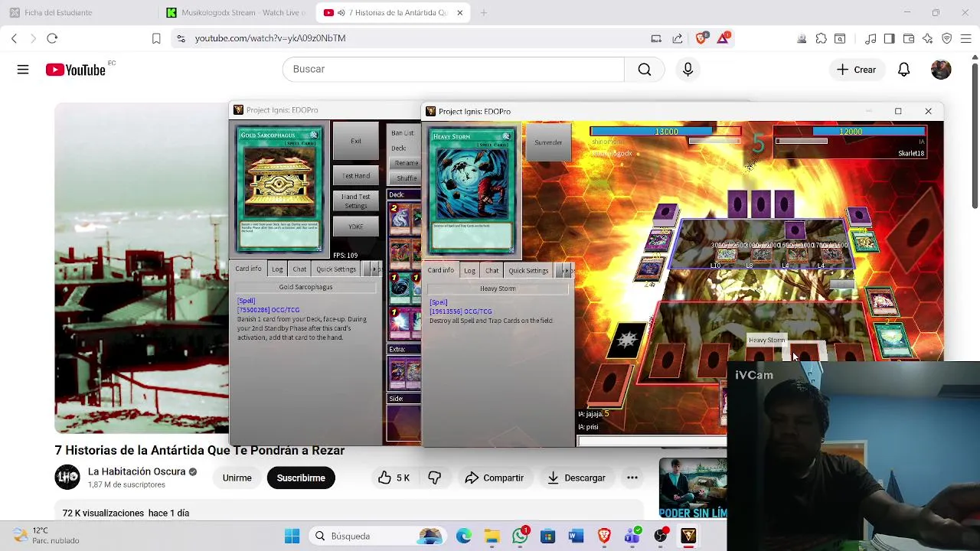980x551 pixels.
Task: Open the Brave VPN shield icon
Action: pos(947,38)
